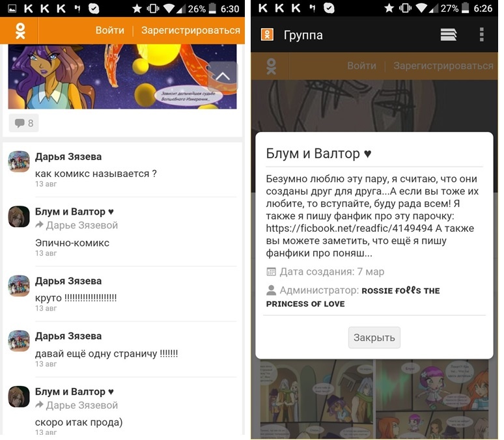Open administrator ROSSIE FOLLS THE PRINCESS OF LOVE

[353, 297]
